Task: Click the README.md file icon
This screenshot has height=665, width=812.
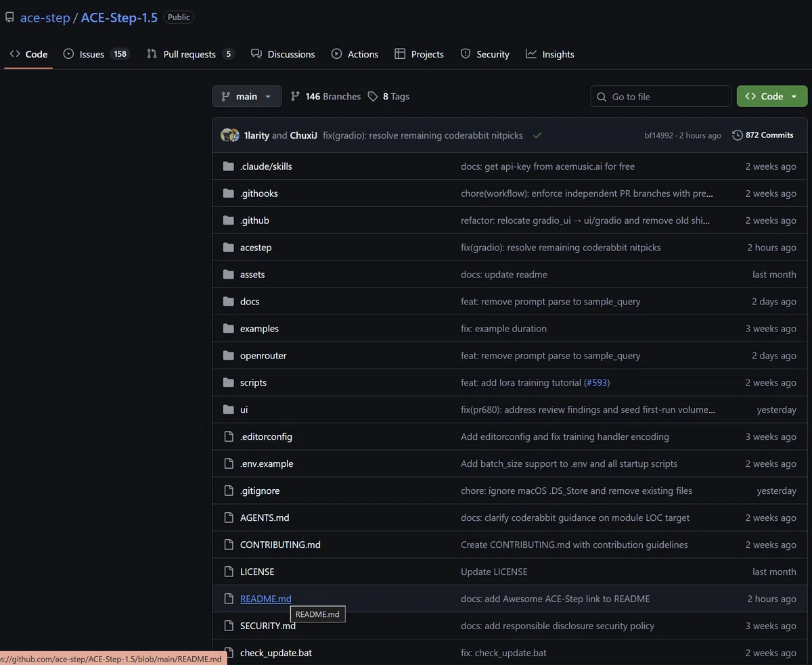Action: pos(228,599)
